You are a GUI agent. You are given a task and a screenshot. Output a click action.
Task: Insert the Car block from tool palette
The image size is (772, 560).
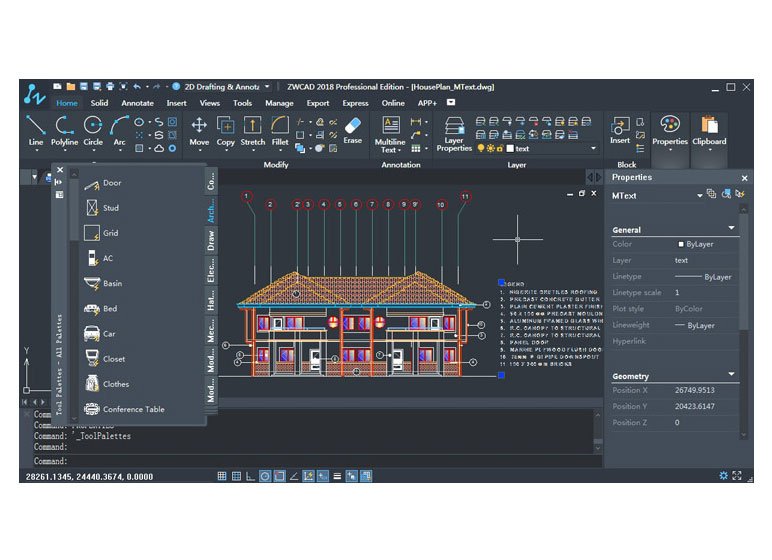tap(100, 333)
